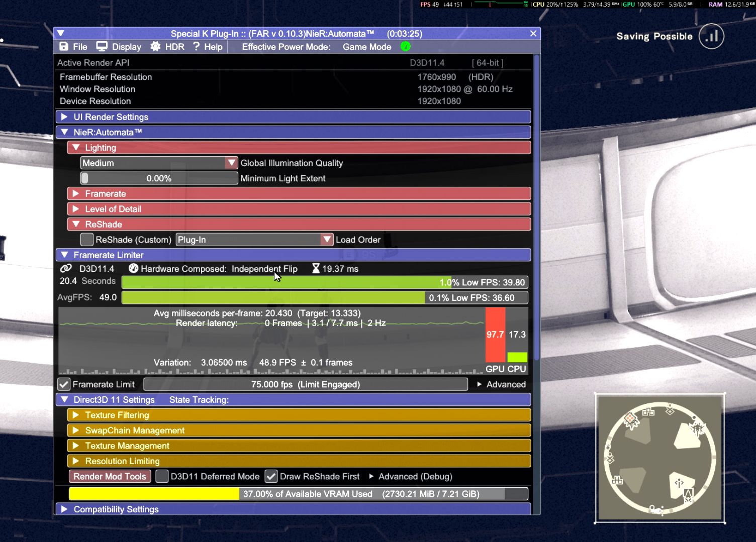Expand Texture Filtering settings

click(299, 415)
